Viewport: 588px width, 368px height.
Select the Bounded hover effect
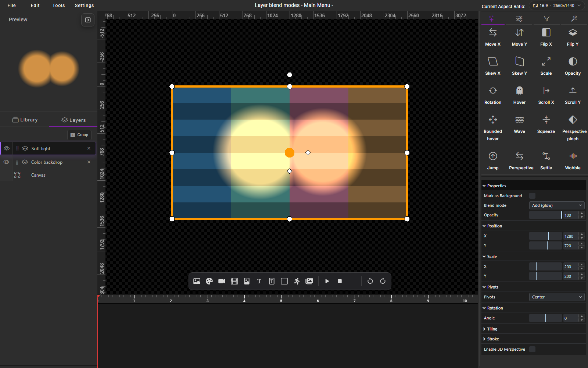[x=493, y=128]
